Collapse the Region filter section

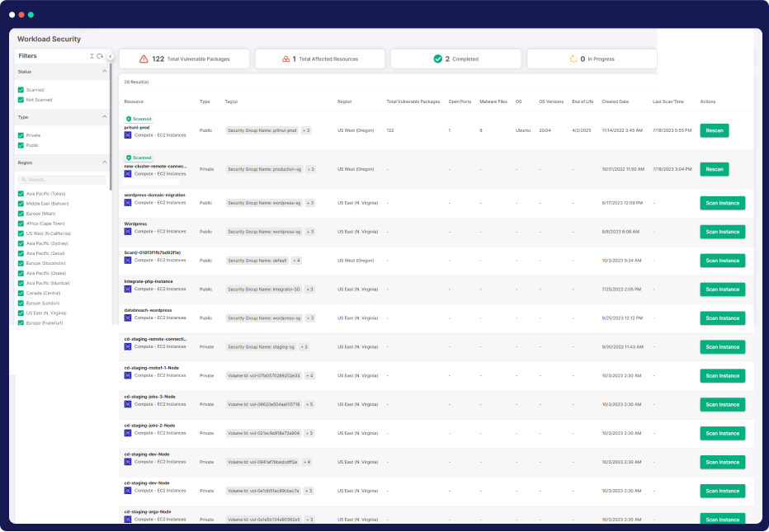104,162
